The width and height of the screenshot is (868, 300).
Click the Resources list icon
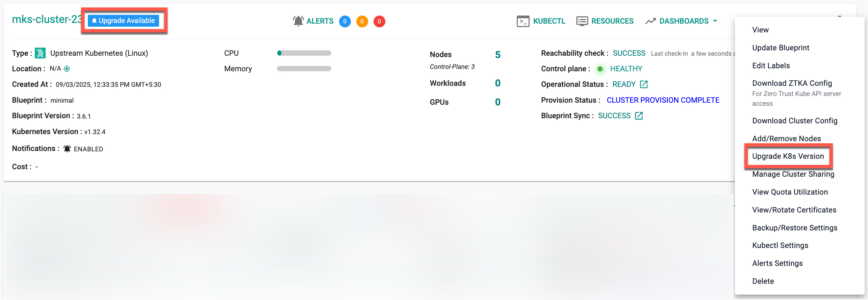[582, 21]
